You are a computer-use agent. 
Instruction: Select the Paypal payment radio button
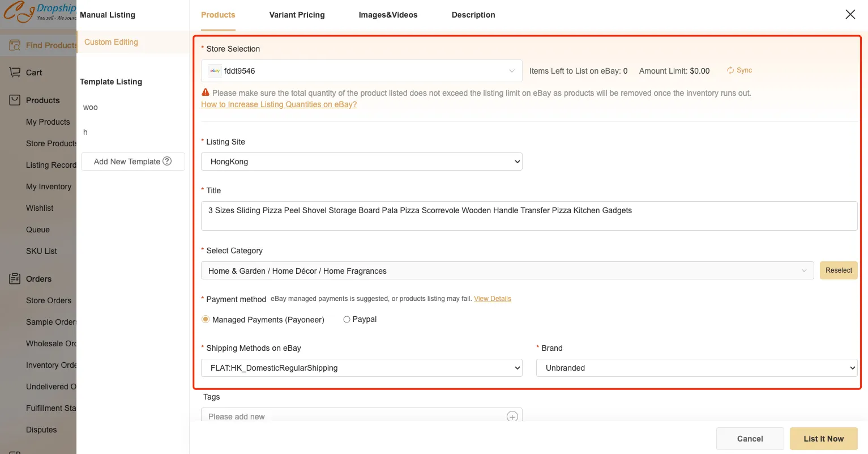(x=347, y=320)
